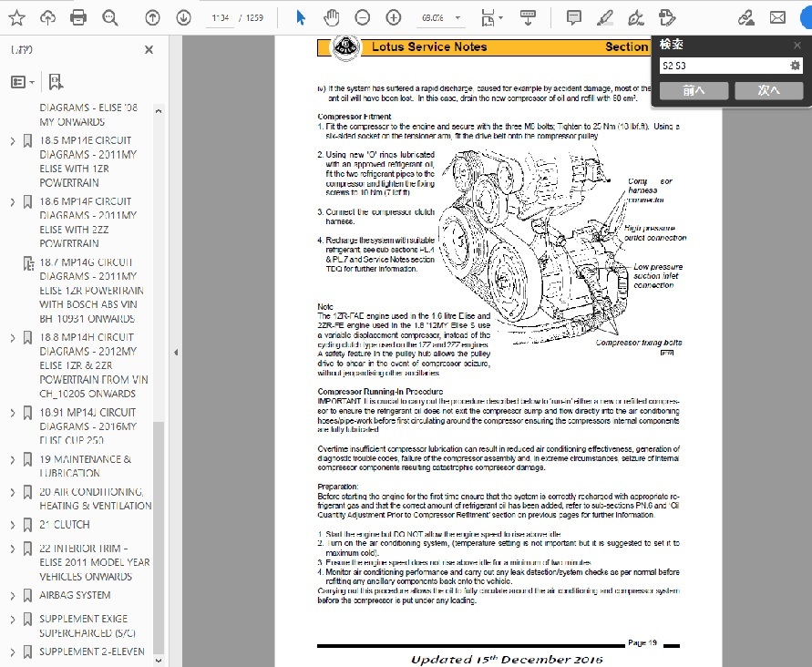Click the bookmark star icon in toolbar

(16, 18)
